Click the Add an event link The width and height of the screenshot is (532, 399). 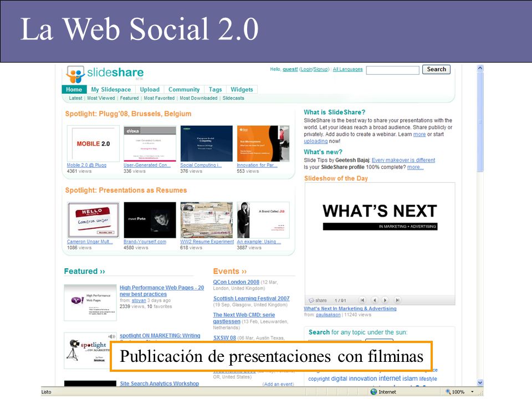coord(278,384)
